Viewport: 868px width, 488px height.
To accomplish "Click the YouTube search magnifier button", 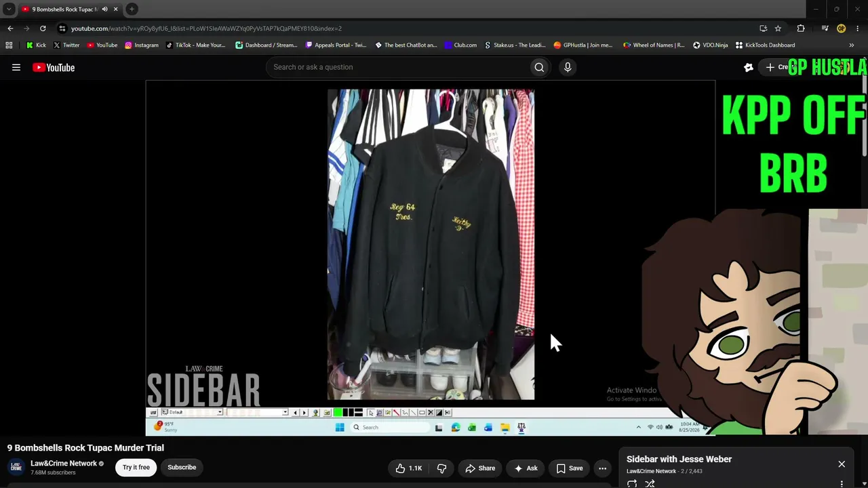I will pyautogui.click(x=539, y=67).
